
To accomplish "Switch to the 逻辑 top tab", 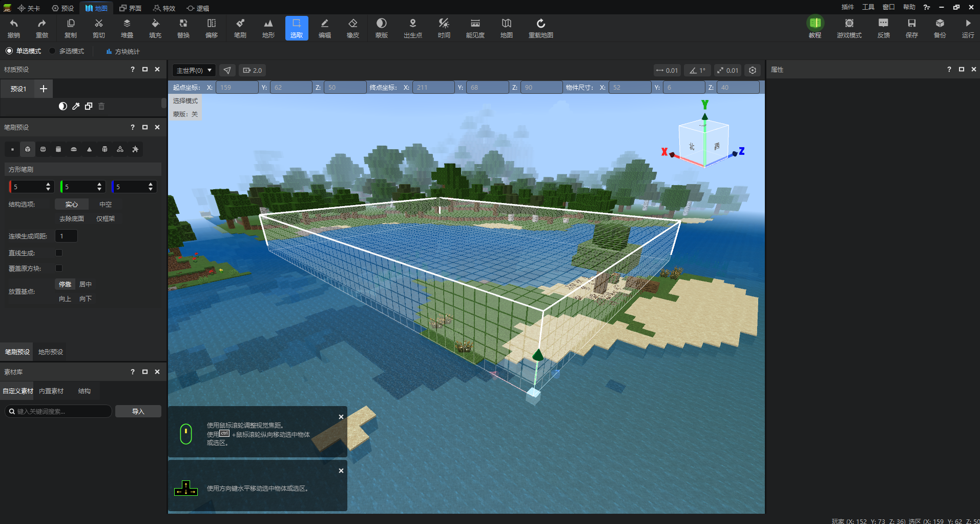I will click(x=198, y=8).
